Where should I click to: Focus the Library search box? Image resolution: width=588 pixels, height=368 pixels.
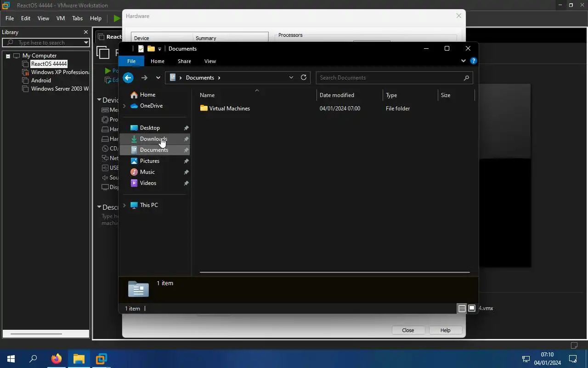(46, 43)
